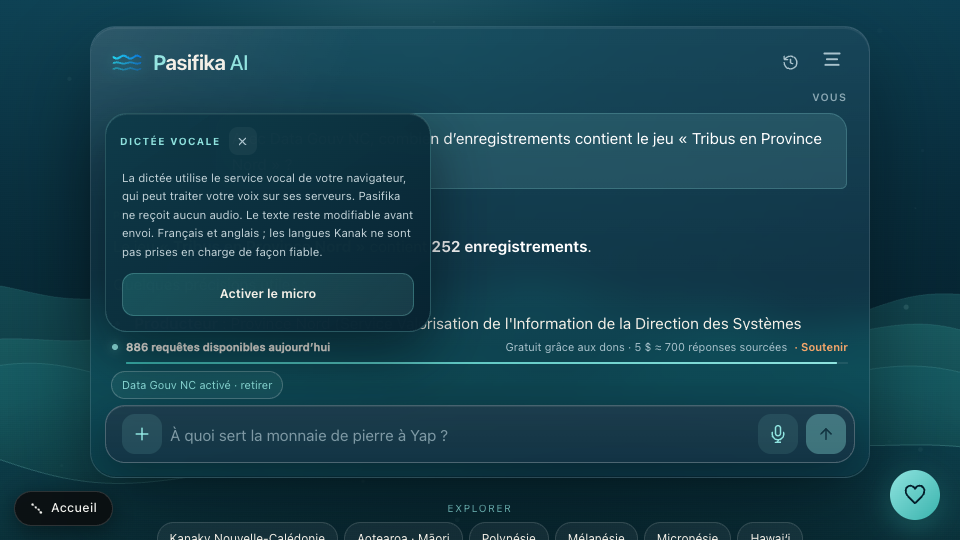Click the microphone dictation icon

pyautogui.click(x=778, y=434)
